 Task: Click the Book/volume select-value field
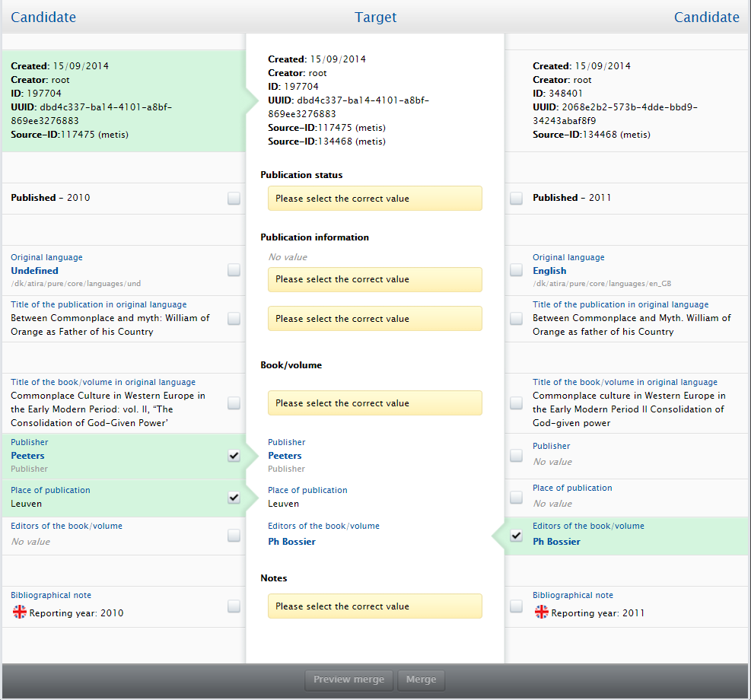pyautogui.click(x=374, y=403)
